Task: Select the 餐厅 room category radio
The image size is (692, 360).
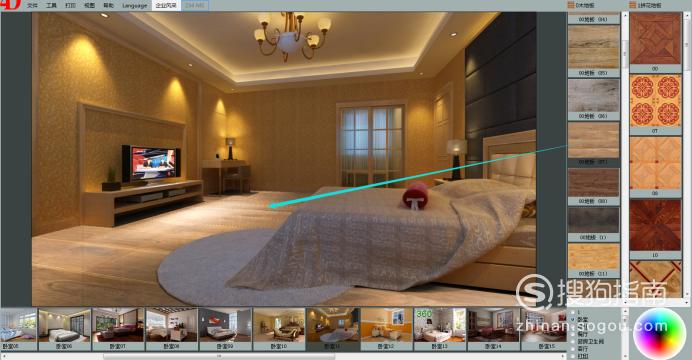Action: point(573,334)
